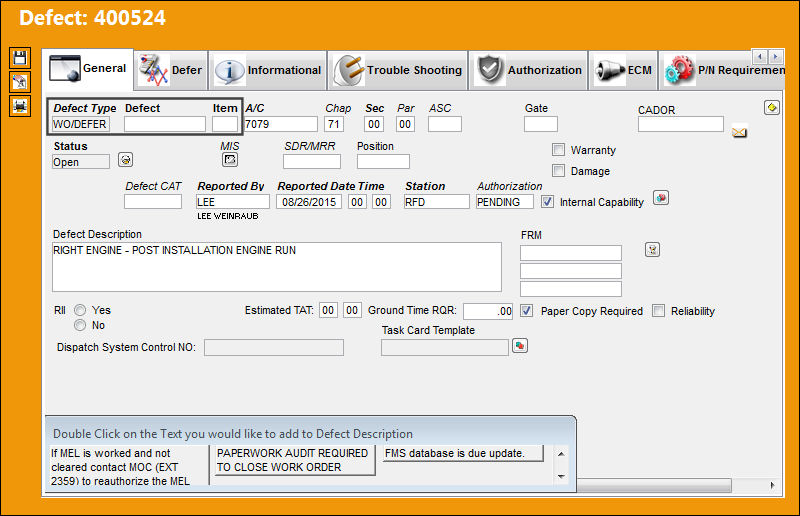Viewport: 800px width, 516px height.
Task: Select RII Yes radio button
Action: 80,310
